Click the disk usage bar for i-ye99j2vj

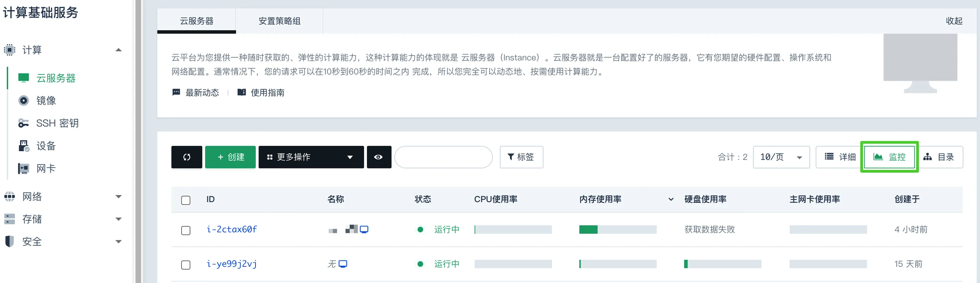(723, 264)
